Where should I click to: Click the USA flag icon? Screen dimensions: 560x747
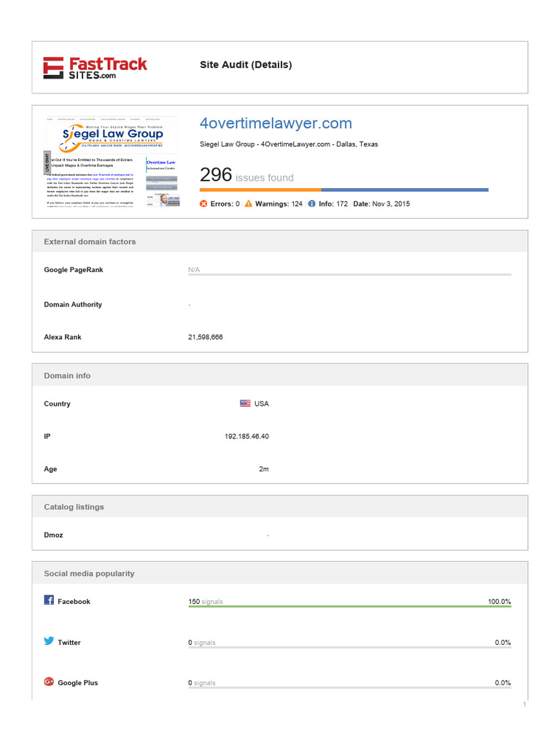(x=245, y=403)
